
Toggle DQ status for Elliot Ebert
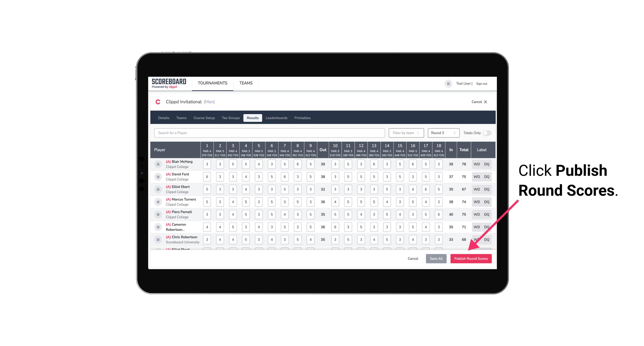(487, 189)
